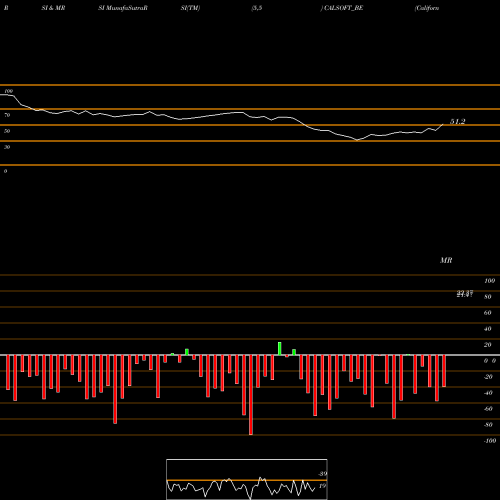Viewport: 500px width, 500px height.
Task: Click the RSI axis label 70
Action: (7, 115)
